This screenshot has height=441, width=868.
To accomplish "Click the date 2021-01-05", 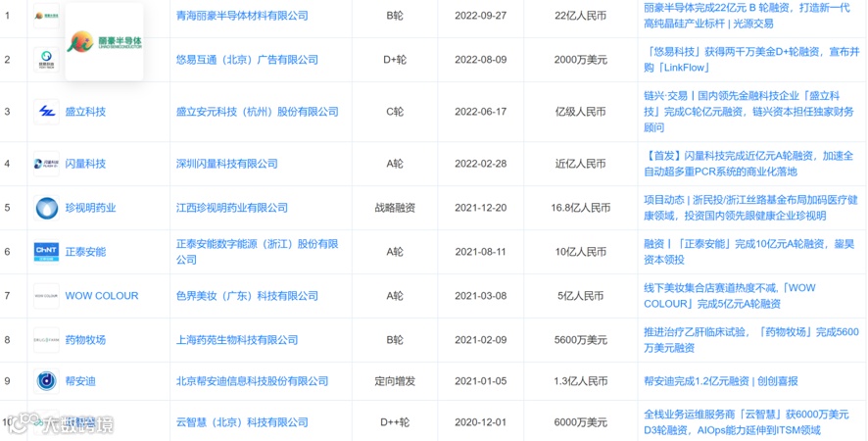I will [x=480, y=381].
